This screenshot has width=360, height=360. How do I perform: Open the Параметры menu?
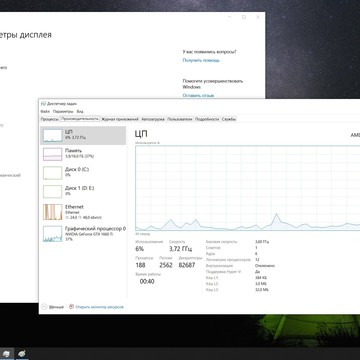(x=63, y=111)
